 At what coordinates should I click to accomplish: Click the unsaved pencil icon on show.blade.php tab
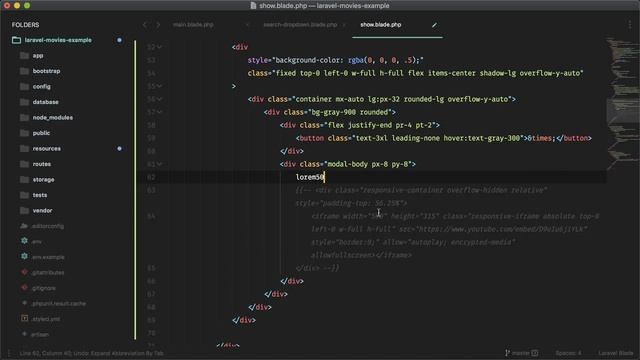(434, 25)
